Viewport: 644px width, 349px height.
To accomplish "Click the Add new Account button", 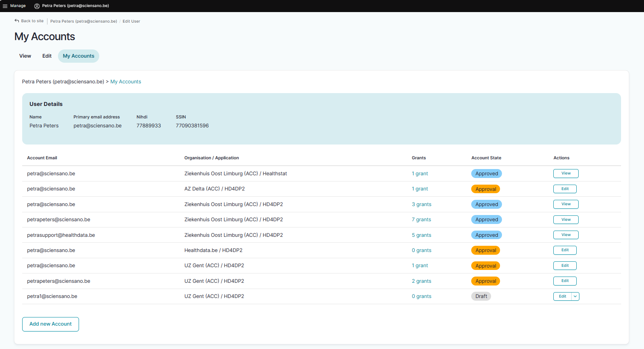I will (51, 324).
